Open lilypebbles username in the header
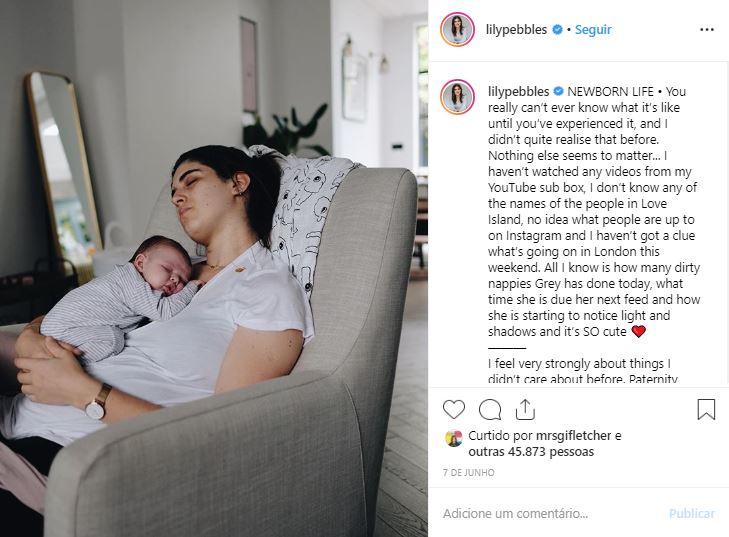 click(x=516, y=29)
